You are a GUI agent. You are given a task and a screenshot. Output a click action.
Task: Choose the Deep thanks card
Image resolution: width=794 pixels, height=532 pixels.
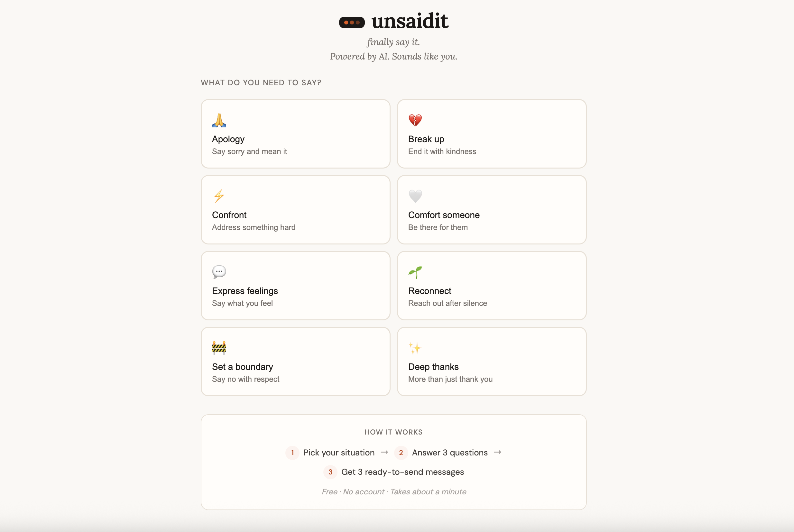[x=491, y=362]
